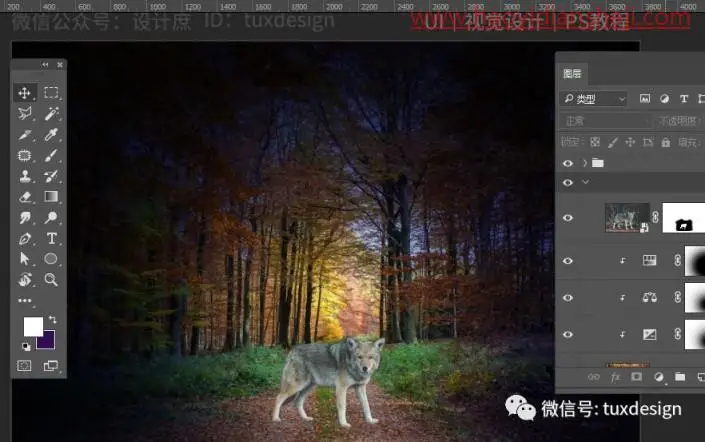This screenshot has width=705, height=442.
Task: Change screen mode from toolbar bottom
Action: point(51,366)
